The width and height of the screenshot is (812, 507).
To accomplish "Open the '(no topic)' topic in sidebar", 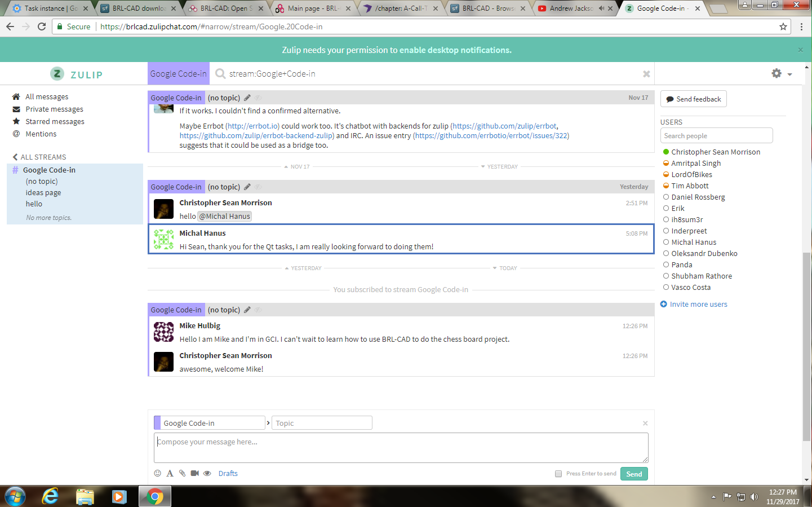I will click(42, 182).
